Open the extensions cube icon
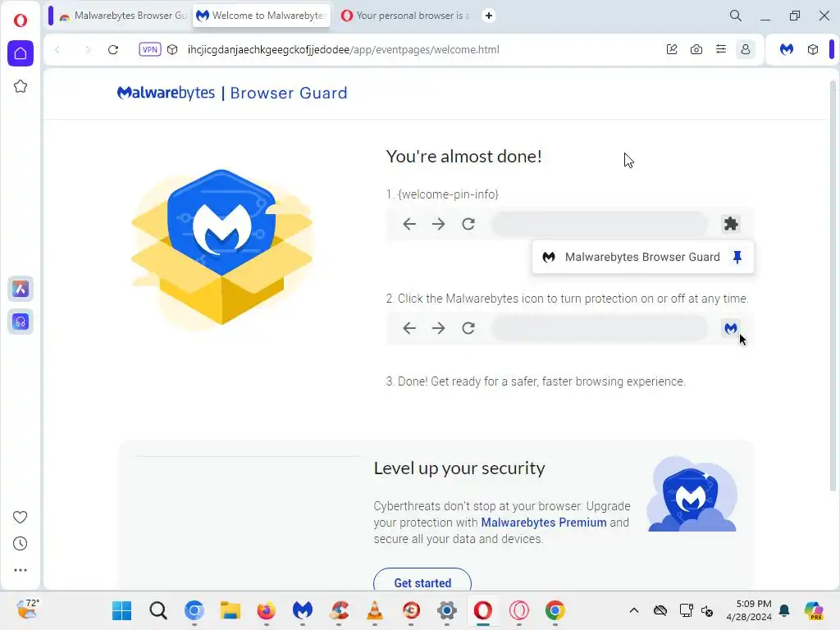 [x=813, y=49]
